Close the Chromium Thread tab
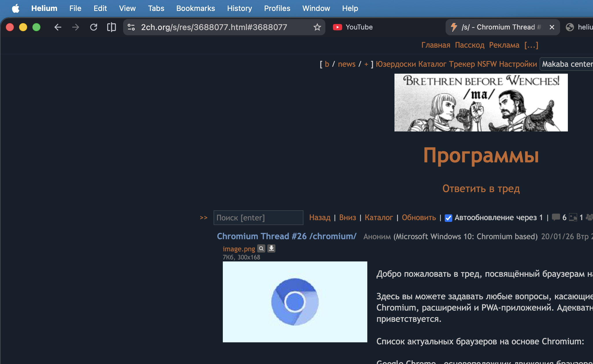The image size is (593, 364). [552, 27]
